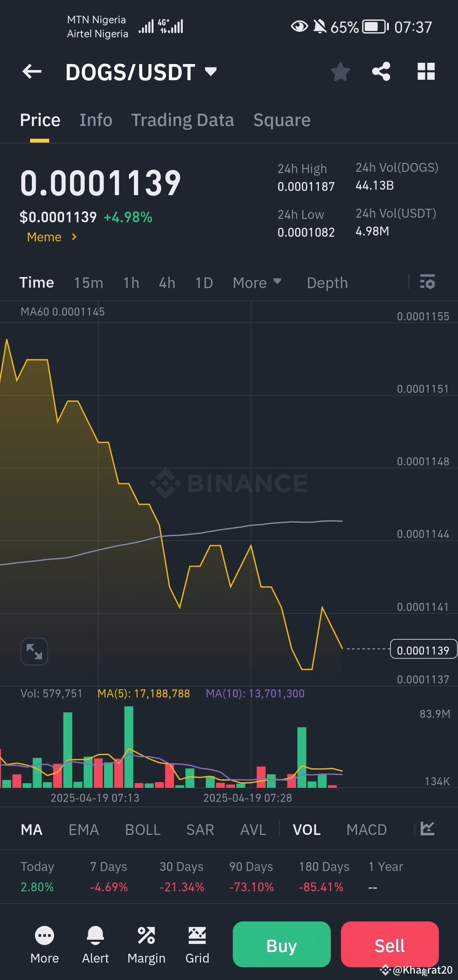
Task: Select the 15m timeframe
Action: 89,283
